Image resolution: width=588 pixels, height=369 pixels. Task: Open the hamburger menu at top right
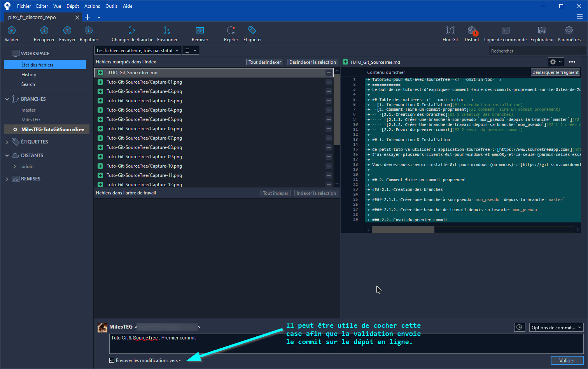coord(580,17)
